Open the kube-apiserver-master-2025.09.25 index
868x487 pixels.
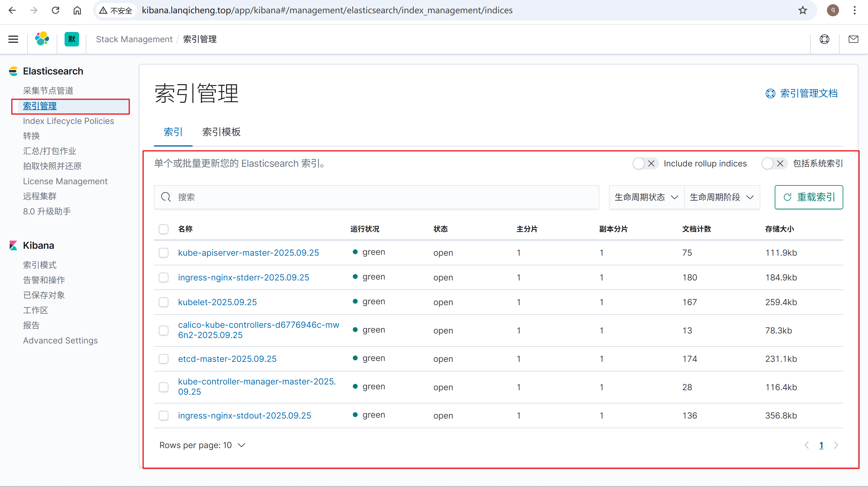pos(248,253)
